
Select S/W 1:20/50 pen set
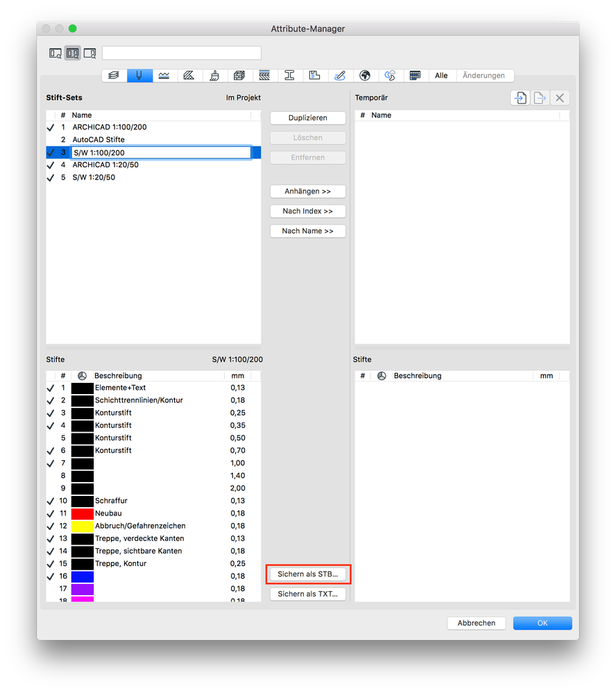click(153, 177)
